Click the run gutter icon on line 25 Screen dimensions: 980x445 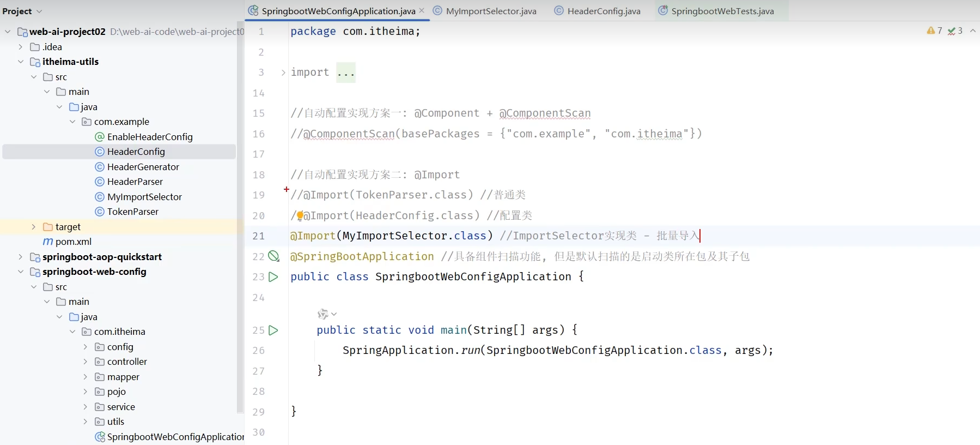[x=273, y=330]
